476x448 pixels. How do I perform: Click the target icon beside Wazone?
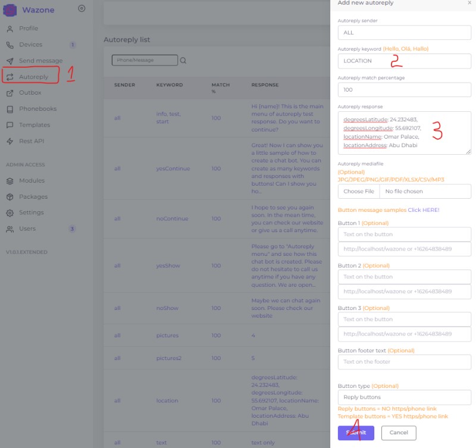[x=82, y=8]
